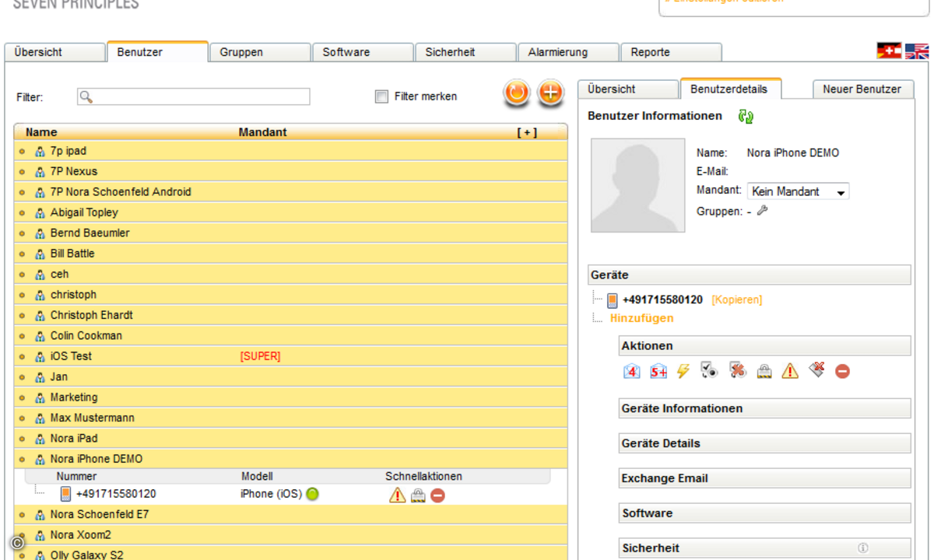This screenshot has height=560, width=934.
Task: Click the info icon in the Sicherheit header
Action: (862, 548)
